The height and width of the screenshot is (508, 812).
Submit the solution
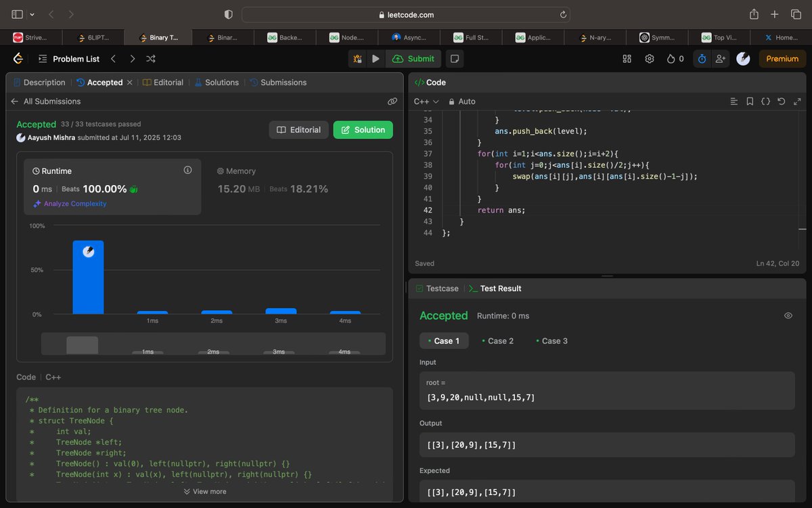point(413,59)
